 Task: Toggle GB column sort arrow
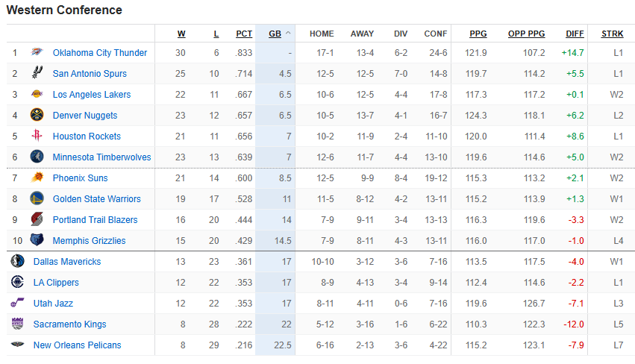point(288,34)
